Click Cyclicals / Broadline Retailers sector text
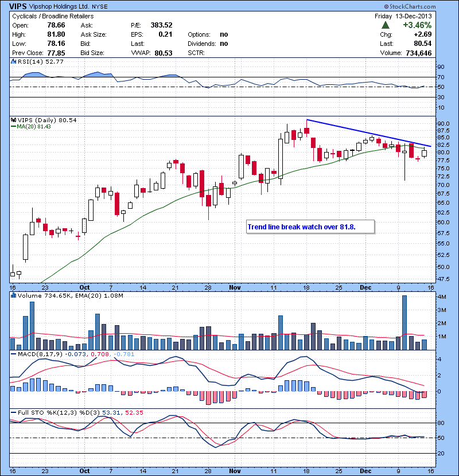The image size is (459, 476). [53, 16]
